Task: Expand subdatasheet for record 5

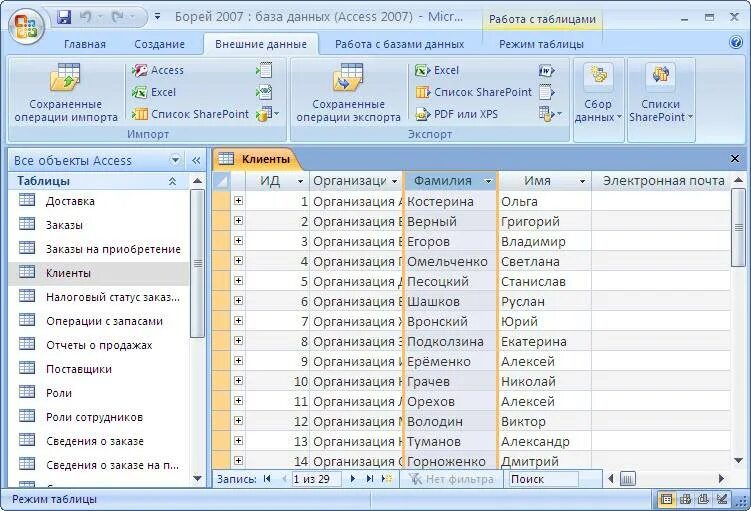Action: (239, 281)
